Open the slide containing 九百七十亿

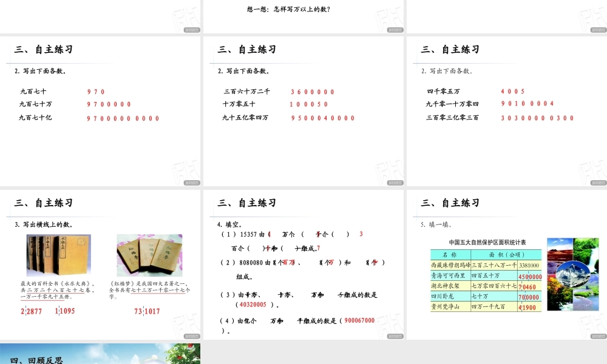(x=100, y=112)
